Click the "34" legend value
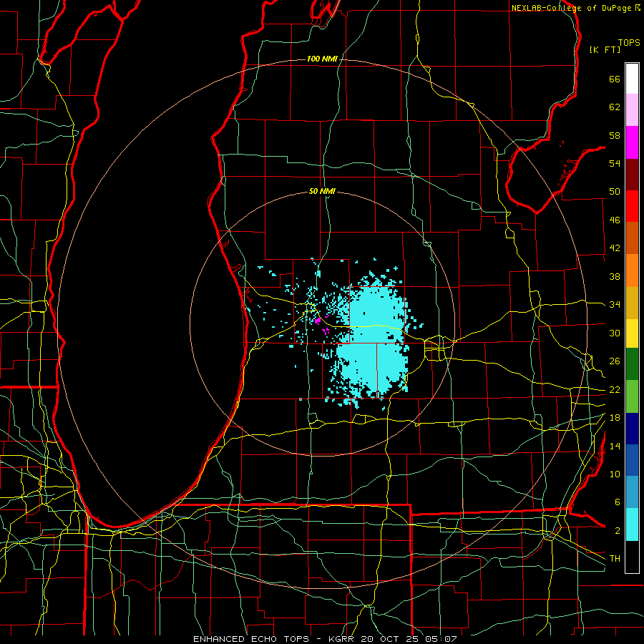 click(615, 304)
